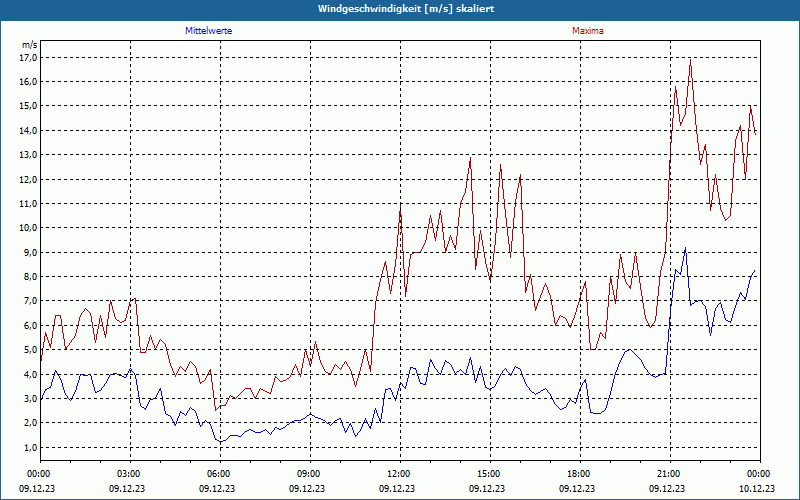Click the 16,0 y-axis tick label
Screen dimensions: 800x500
coord(29,82)
